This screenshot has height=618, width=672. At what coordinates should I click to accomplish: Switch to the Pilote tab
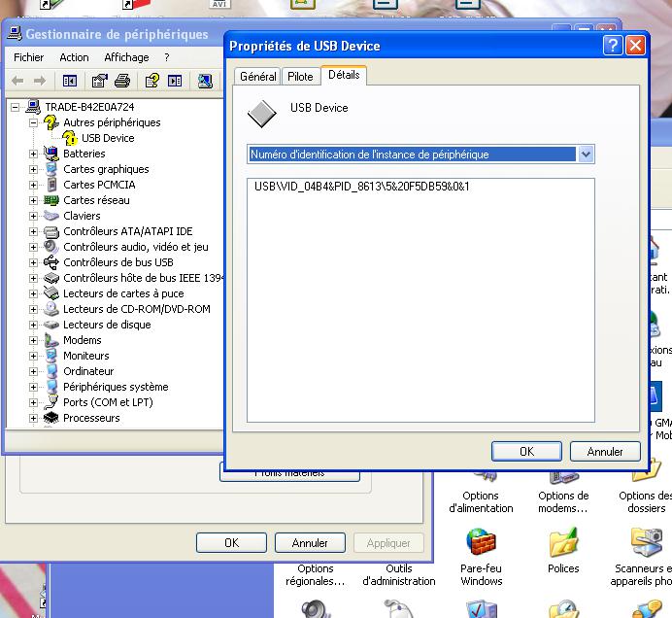pyautogui.click(x=300, y=77)
